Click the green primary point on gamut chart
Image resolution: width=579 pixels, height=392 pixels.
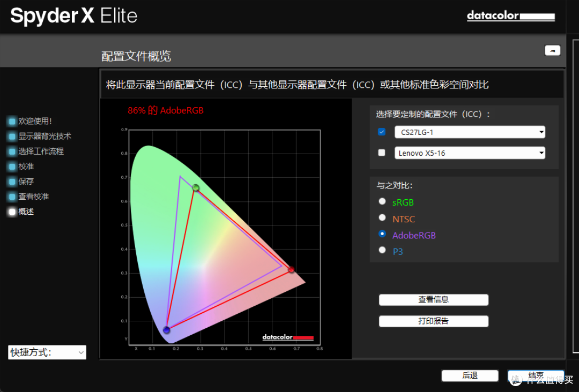point(196,188)
